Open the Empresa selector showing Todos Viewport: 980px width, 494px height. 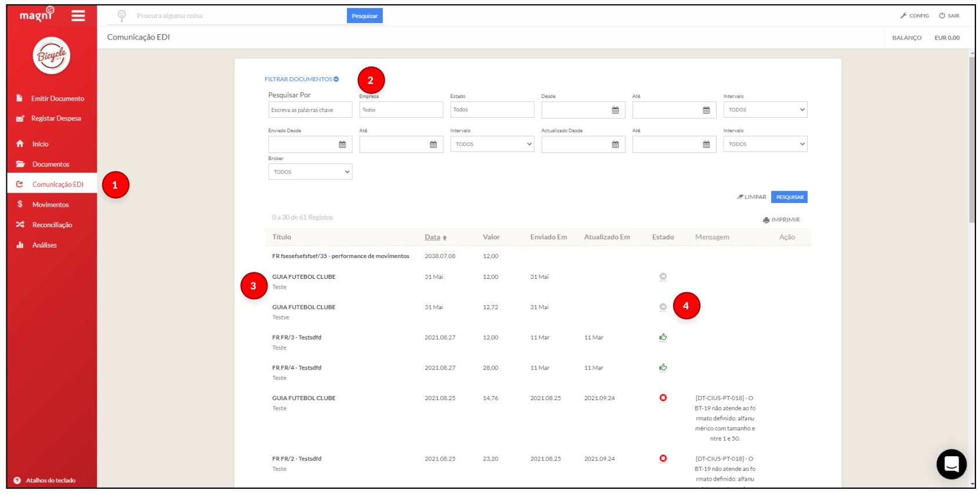[401, 110]
